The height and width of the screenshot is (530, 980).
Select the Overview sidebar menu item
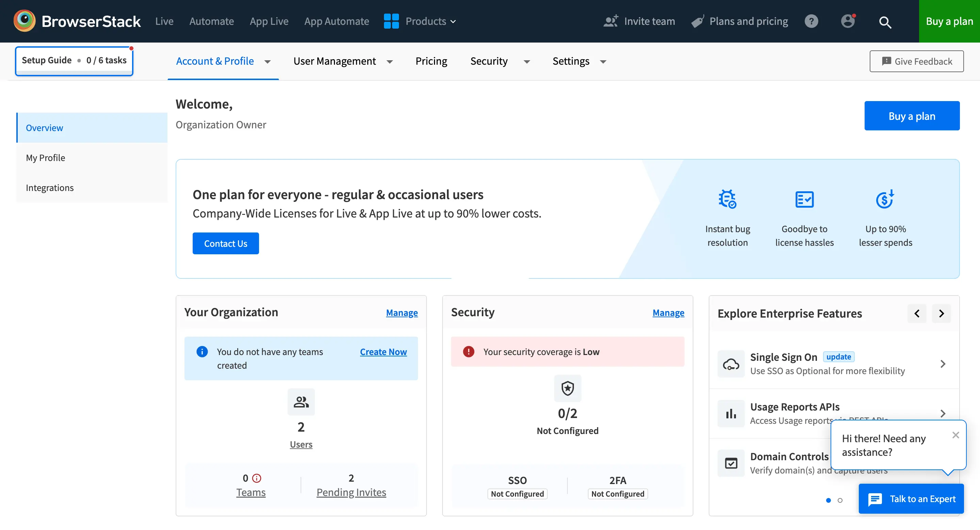[x=44, y=127]
